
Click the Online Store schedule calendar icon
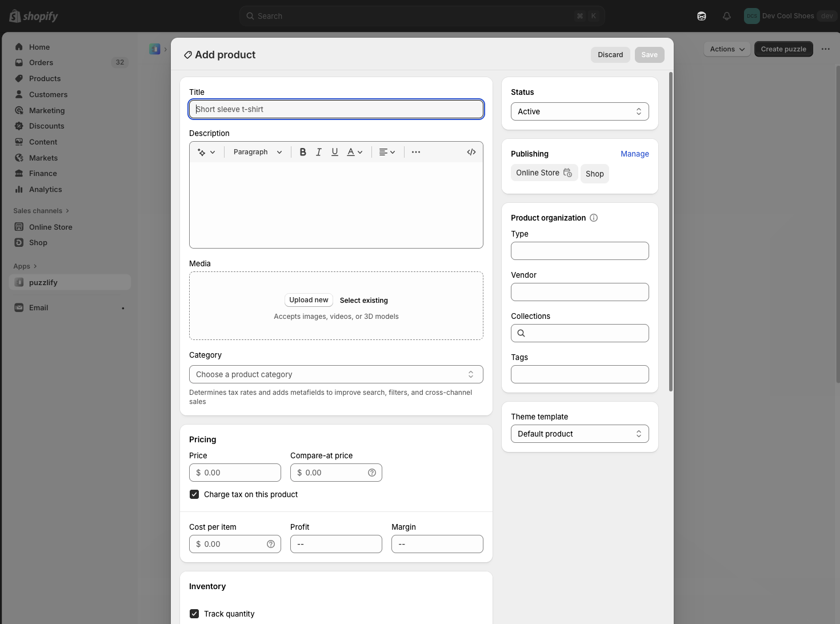coord(567,173)
